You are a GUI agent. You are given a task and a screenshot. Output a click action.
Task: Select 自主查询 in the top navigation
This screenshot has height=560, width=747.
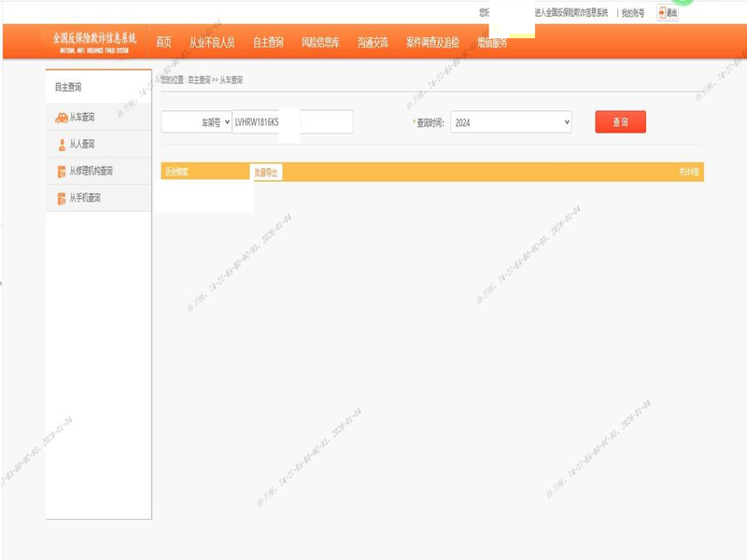[x=268, y=42]
